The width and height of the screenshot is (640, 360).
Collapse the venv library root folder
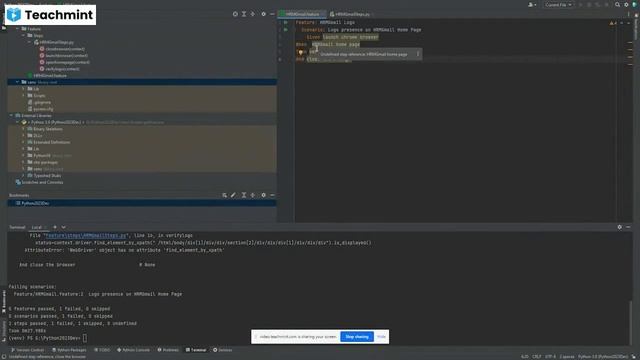(x=18, y=82)
